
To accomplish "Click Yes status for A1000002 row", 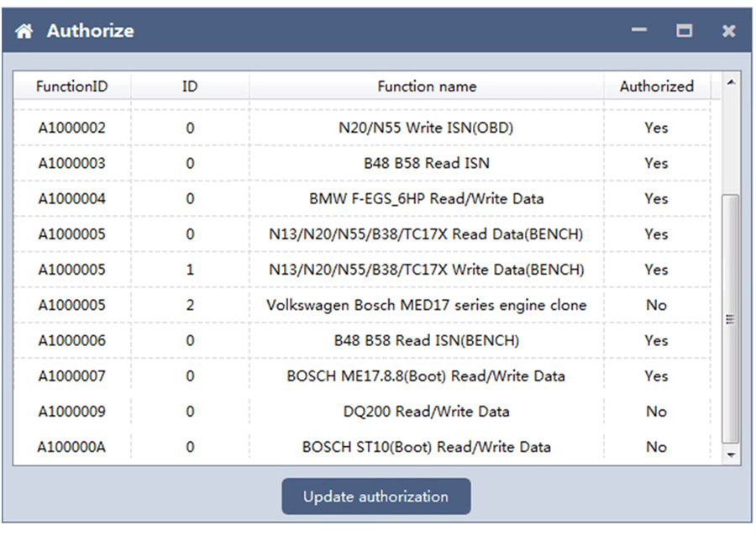I will coord(656,128).
